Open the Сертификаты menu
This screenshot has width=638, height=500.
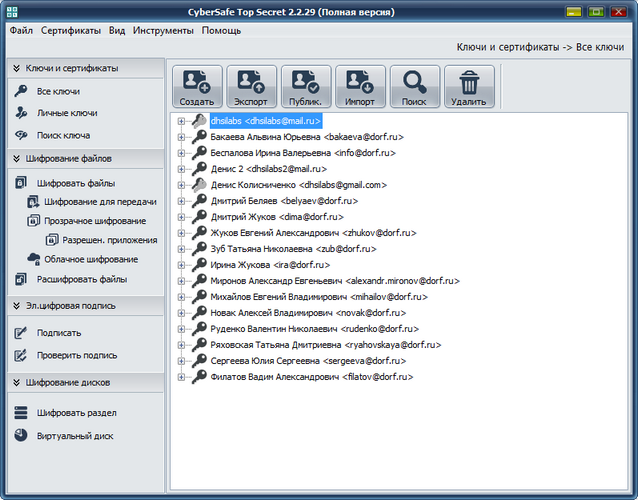(71, 31)
